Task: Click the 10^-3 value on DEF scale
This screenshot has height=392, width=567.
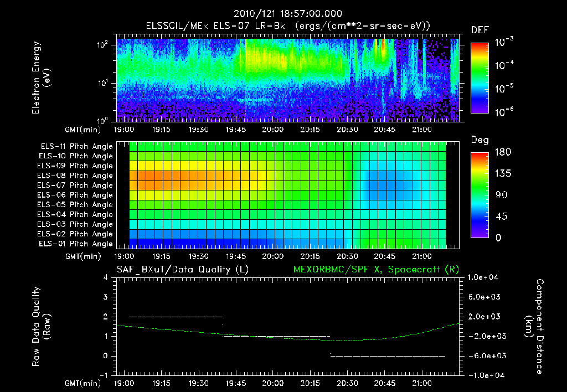Action: pos(504,42)
